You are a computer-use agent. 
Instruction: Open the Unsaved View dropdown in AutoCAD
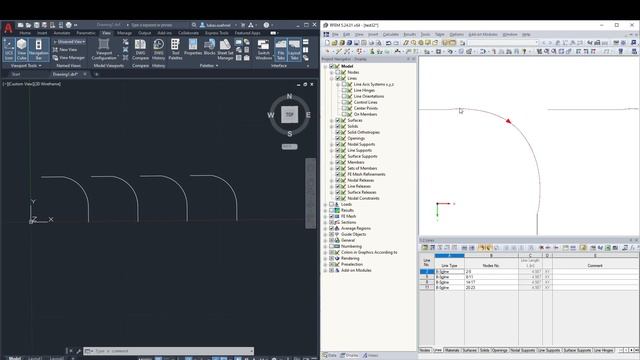click(x=69, y=42)
